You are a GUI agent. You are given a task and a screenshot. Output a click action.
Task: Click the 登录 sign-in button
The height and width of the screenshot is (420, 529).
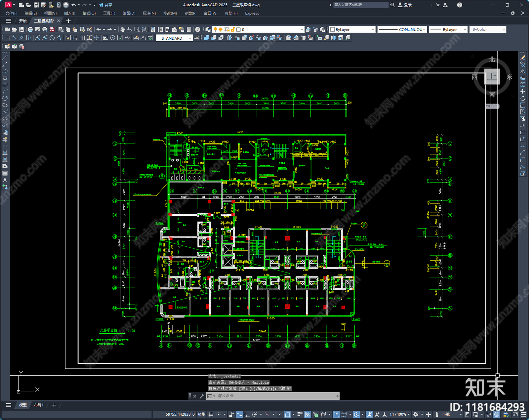405,5
